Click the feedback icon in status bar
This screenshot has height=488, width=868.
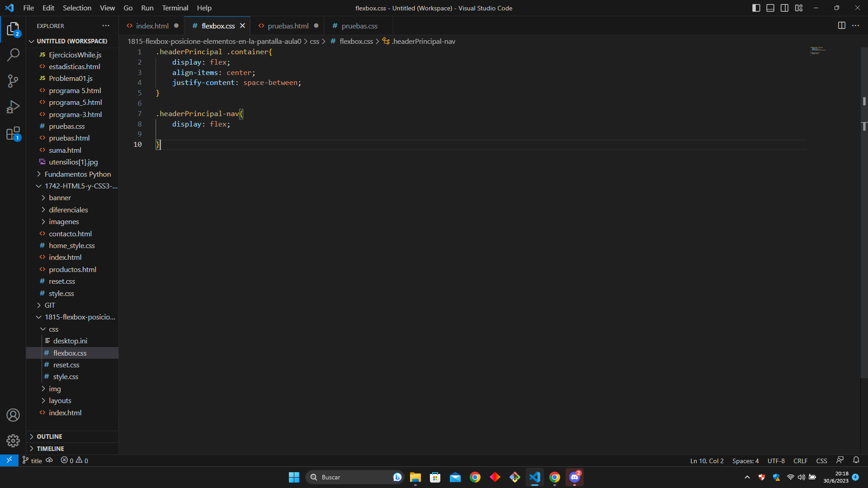(x=840, y=460)
